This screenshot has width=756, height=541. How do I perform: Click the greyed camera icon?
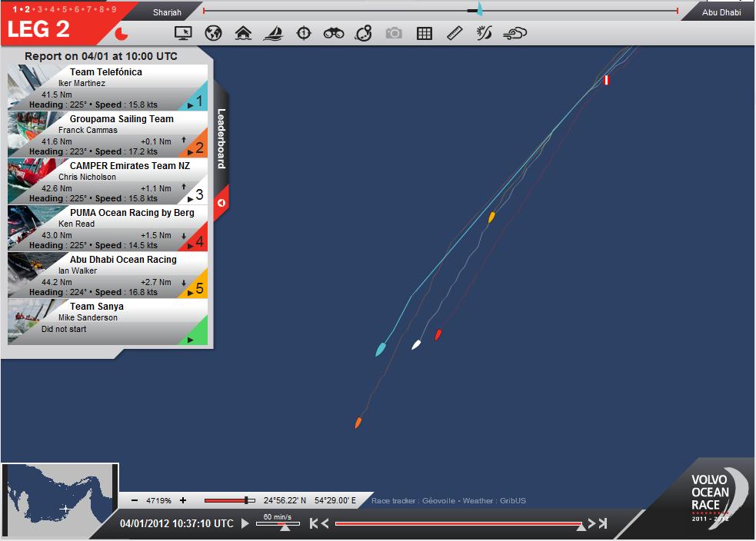pyautogui.click(x=394, y=33)
